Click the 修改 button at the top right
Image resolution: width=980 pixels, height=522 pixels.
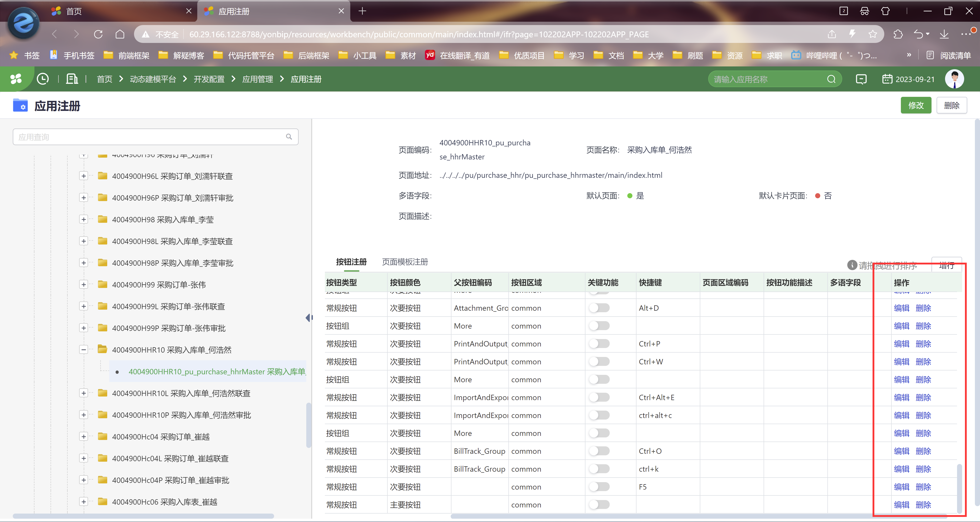[916, 105]
